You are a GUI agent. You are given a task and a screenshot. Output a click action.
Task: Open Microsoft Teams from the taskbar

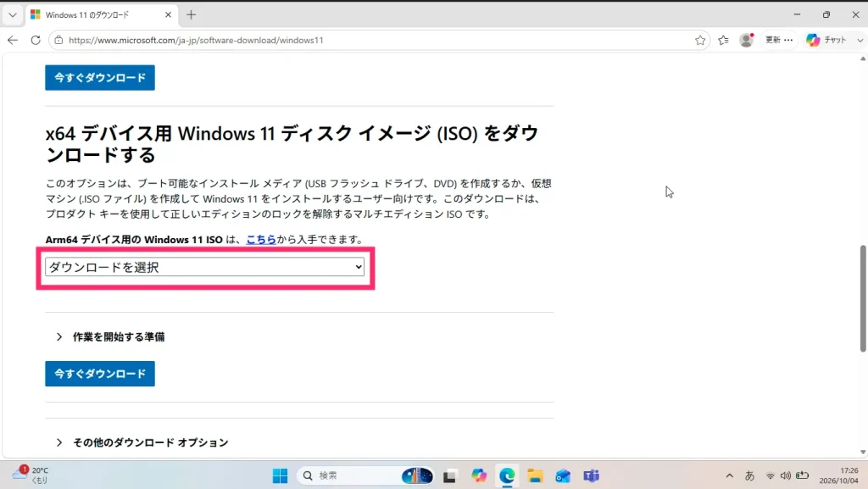coord(591,475)
